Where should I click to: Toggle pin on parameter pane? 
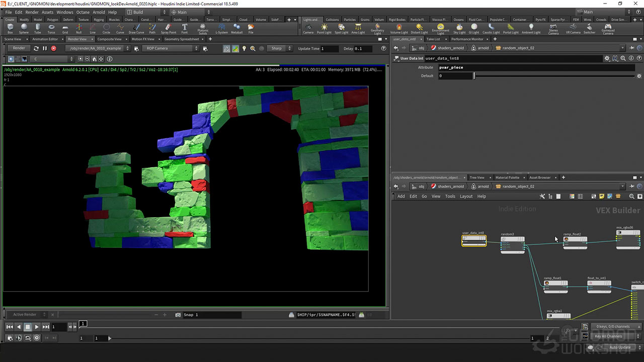[630, 48]
